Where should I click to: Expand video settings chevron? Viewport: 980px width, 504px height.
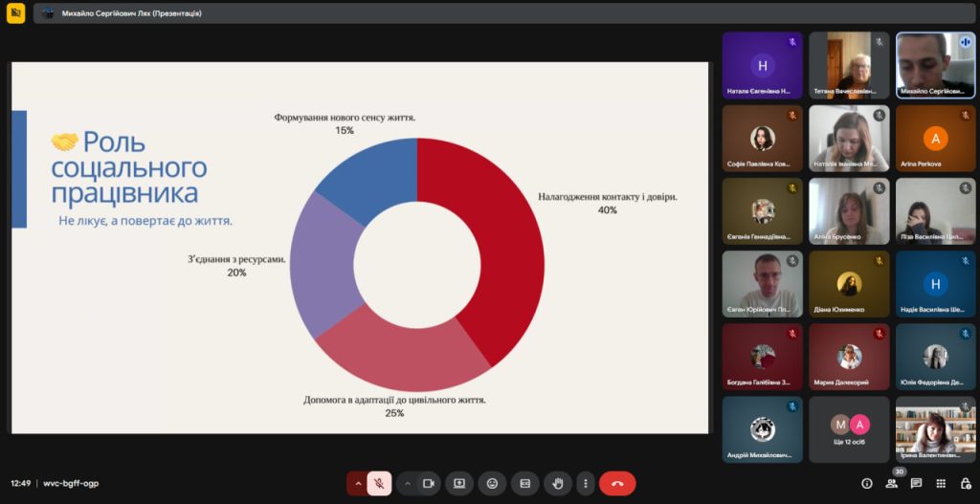407,484
